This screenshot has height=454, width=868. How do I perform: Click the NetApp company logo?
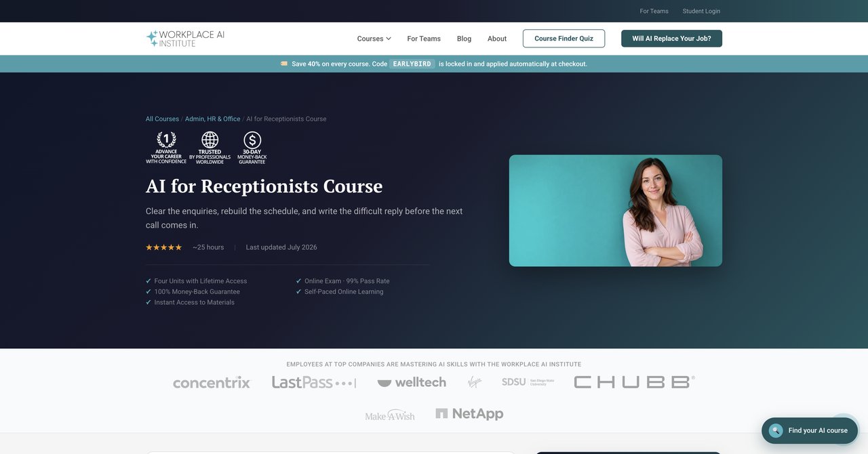[x=469, y=413]
